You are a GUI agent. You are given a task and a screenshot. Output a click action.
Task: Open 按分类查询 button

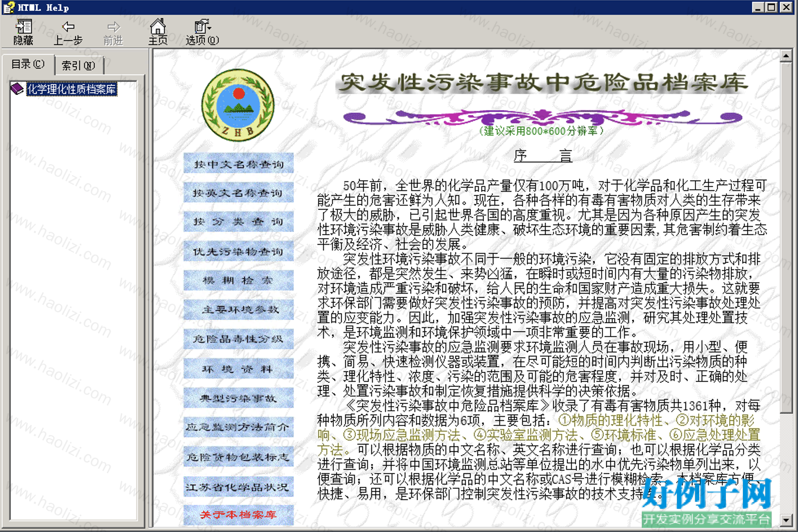pos(239,222)
